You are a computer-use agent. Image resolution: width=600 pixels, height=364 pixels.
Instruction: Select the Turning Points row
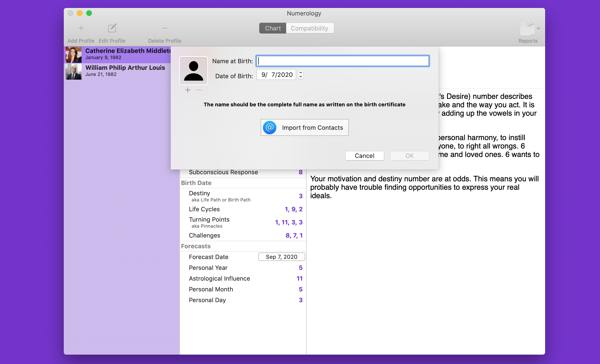243,222
